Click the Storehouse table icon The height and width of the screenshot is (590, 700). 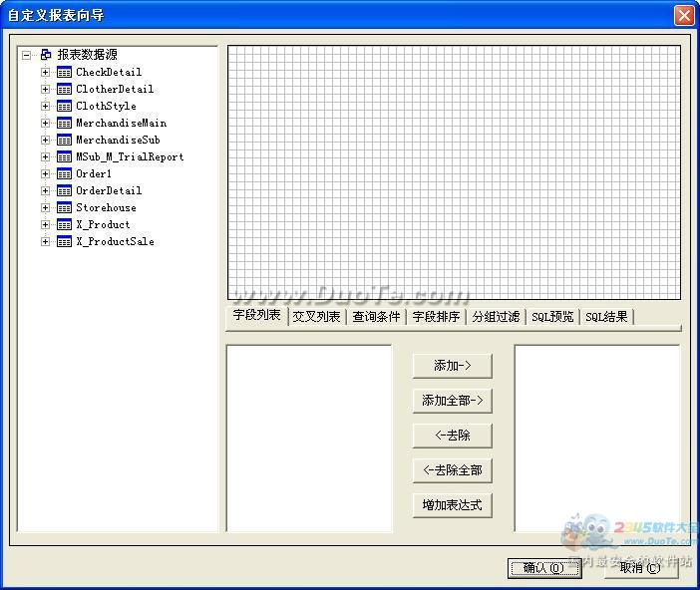pos(64,207)
